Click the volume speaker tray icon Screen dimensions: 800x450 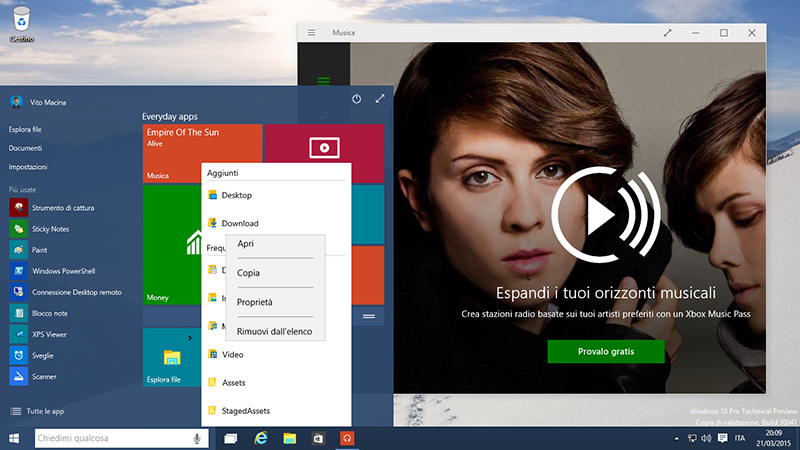(707, 438)
